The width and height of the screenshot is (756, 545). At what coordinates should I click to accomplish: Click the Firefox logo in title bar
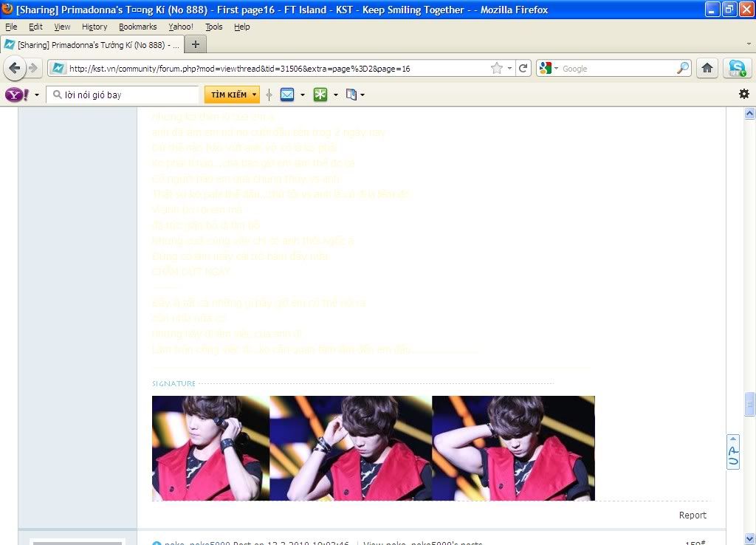point(7,9)
